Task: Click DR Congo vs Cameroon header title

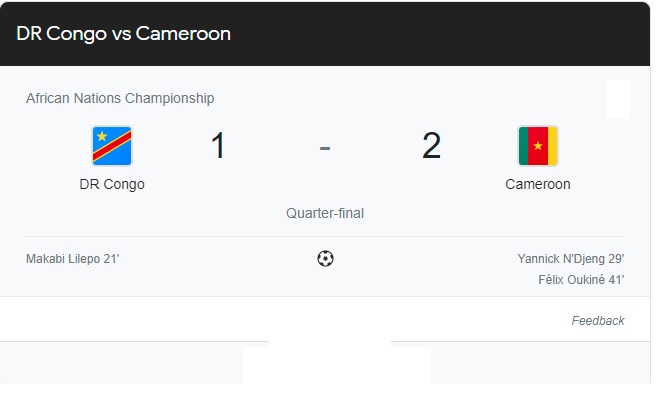Action: coord(123,33)
